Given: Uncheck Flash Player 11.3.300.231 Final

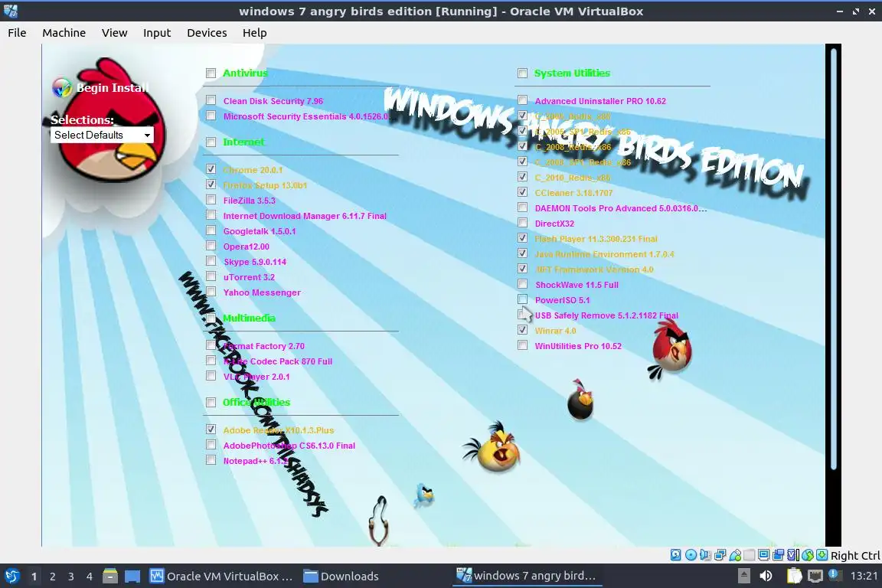Looking at the screenshot, I should coord(523,238).
